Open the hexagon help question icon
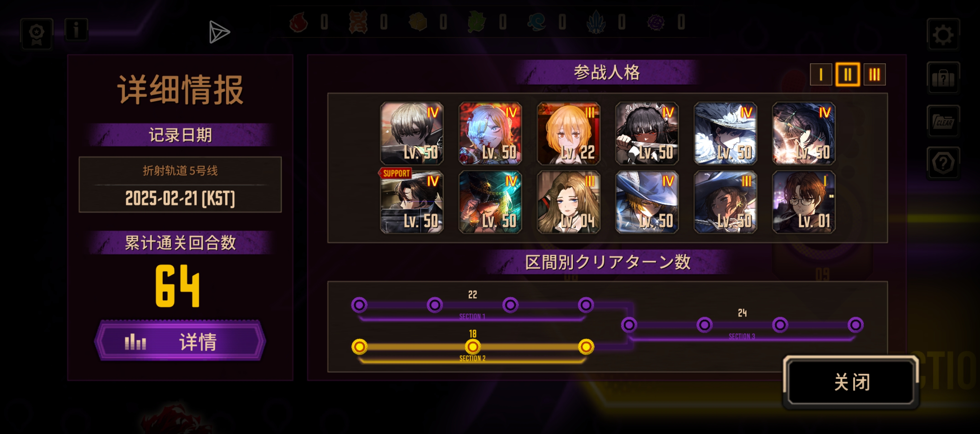 tap(943, 163)
